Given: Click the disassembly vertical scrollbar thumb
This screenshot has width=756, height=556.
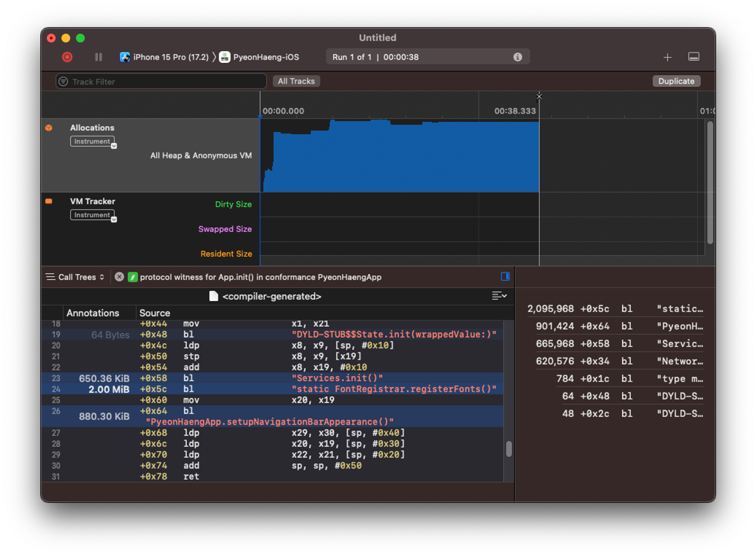Looking at the screenshot, I should coord(509,449).
